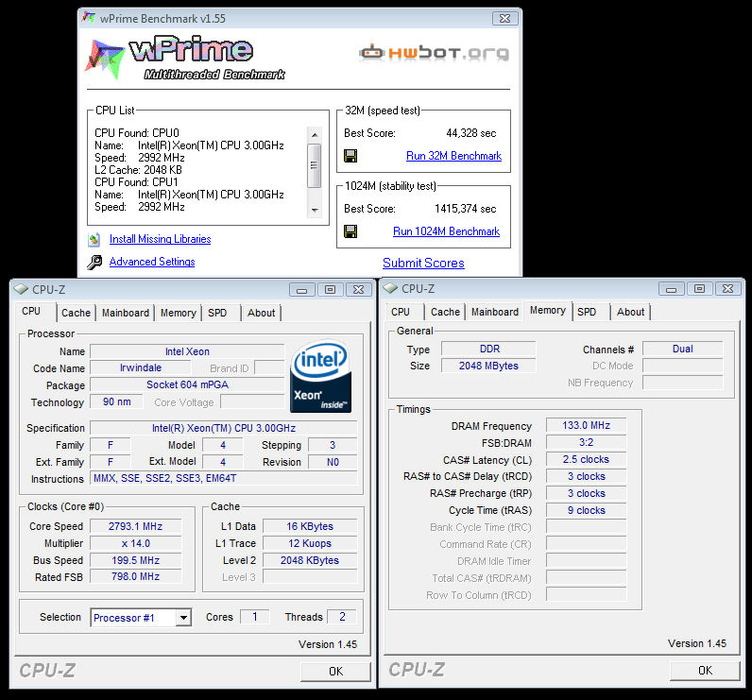Click the 1024M Best Score 1415,374 sec
752x700 pixels.
point(465,209)
